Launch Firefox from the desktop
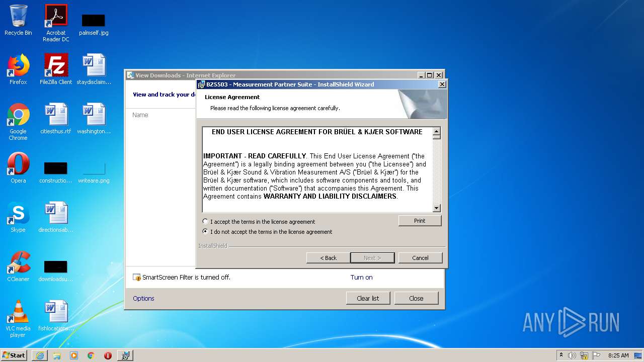This screenshot has width=644, height=362. tap(18, 69)
